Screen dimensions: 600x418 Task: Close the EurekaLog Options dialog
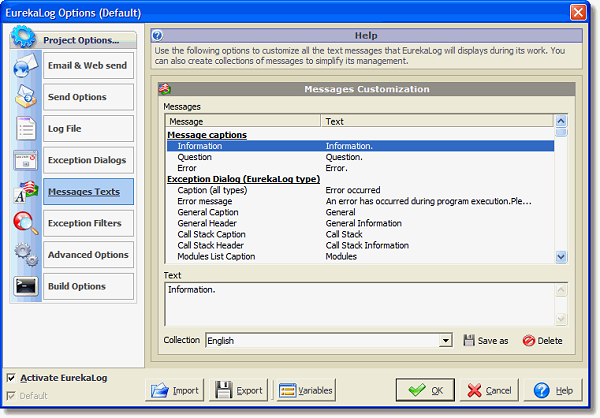578,12
